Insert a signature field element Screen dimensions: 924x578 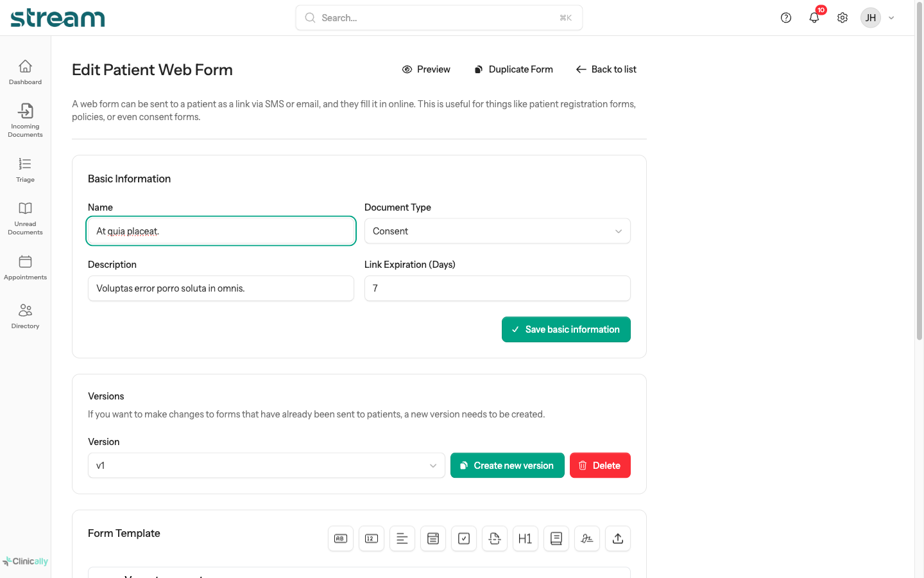[x=586, y=538]
